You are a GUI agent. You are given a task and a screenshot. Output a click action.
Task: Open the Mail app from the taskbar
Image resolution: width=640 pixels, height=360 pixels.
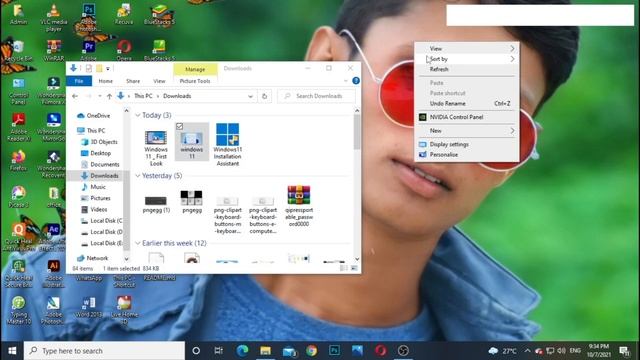(x=289, y=351)
